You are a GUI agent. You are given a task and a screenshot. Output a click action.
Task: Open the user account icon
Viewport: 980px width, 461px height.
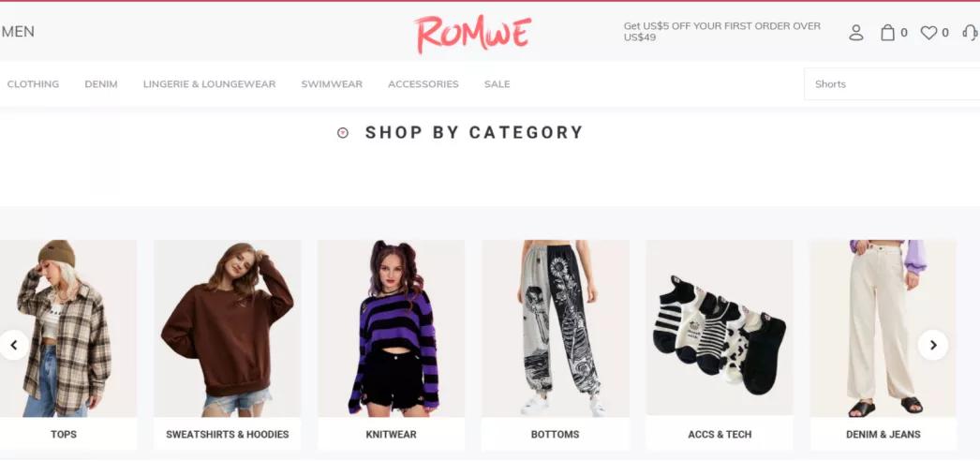[855, 33]
